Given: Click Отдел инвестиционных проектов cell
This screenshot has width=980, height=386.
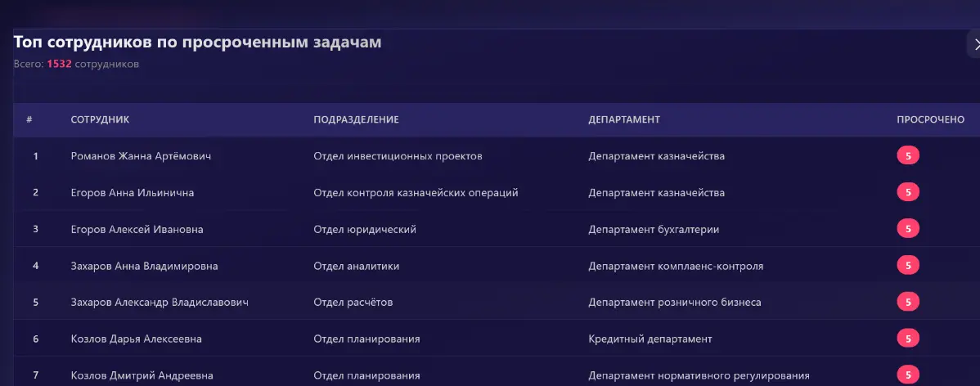Looking at the screenshot, I should (398, 156).
